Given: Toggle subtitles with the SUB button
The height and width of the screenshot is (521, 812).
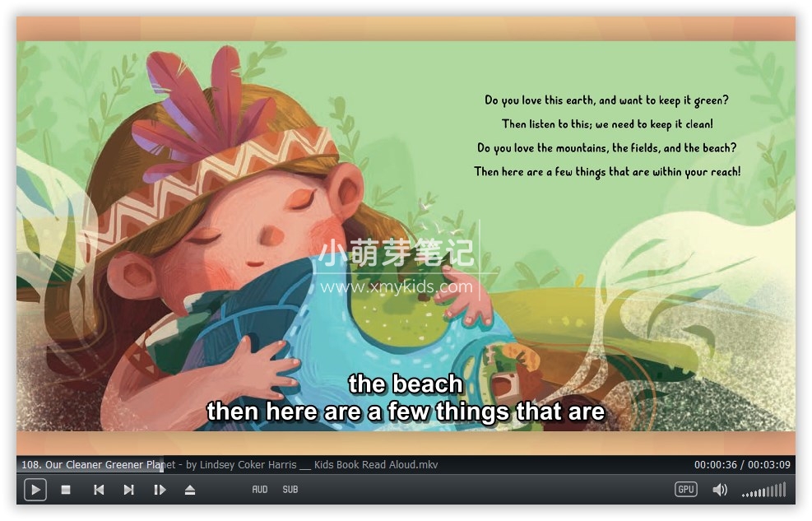Looking at the screenshot, I should click(290, 489).
